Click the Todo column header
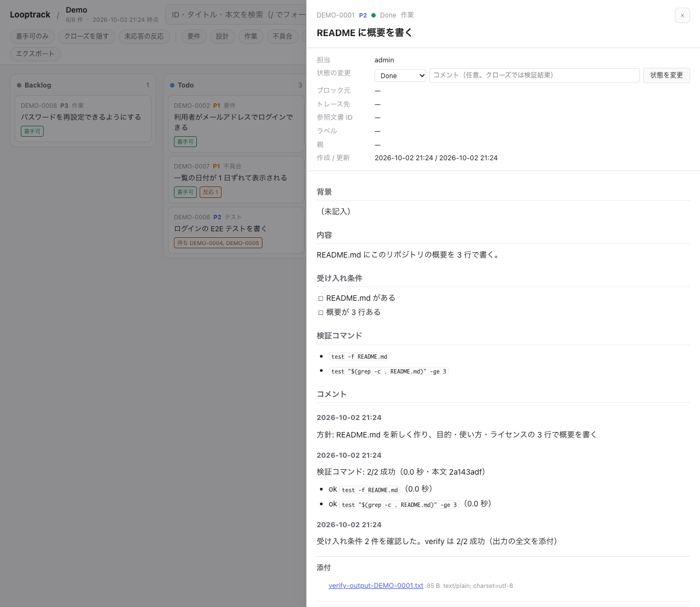Screen dimensions: 700x607 236,85
